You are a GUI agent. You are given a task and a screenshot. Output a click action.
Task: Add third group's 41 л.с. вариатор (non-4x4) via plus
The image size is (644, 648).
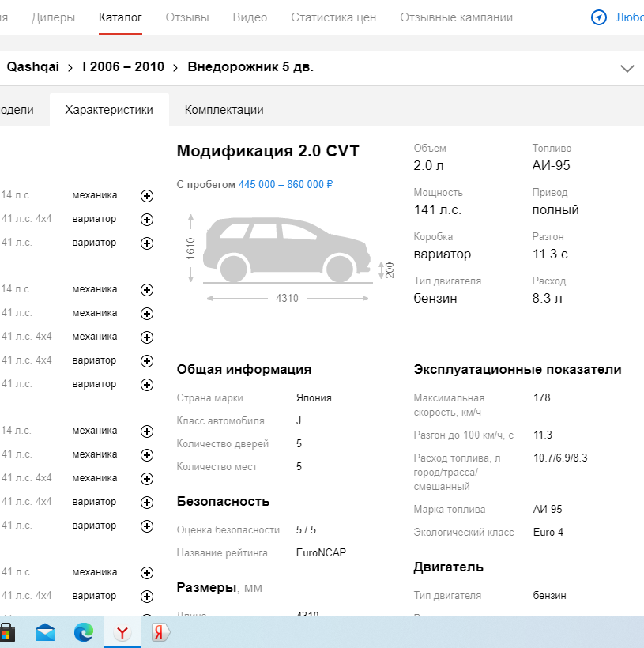click(147, 526)
